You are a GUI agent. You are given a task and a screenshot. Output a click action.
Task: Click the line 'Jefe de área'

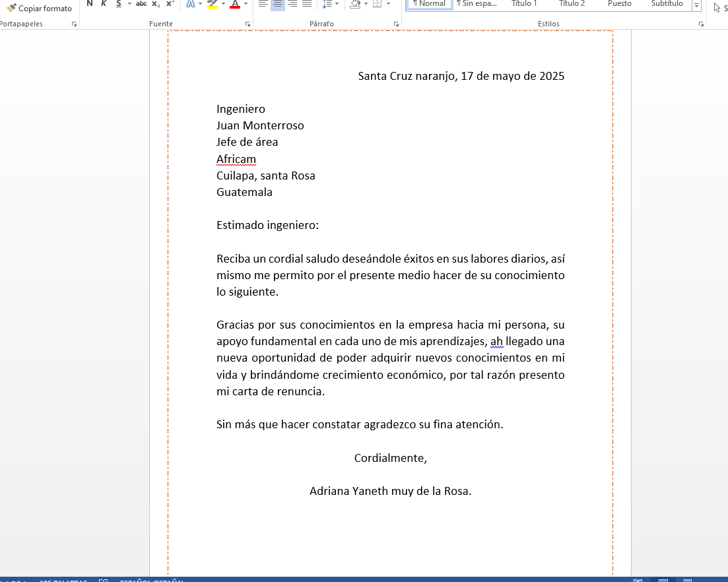click(x=247, y=142)
